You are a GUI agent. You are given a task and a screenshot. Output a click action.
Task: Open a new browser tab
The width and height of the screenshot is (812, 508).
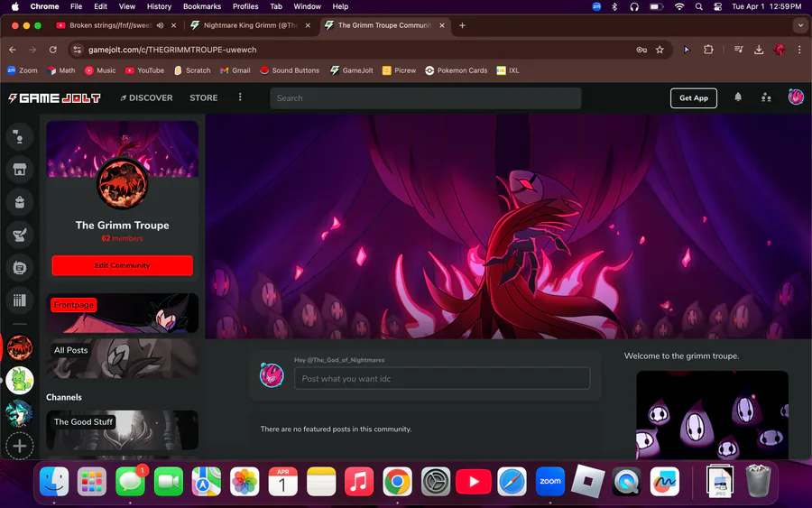462,25
